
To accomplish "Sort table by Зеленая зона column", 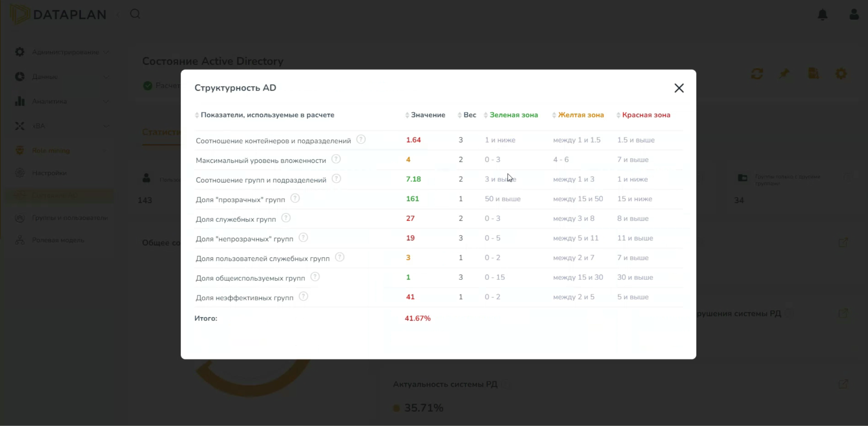I will [x=511, y=115].
